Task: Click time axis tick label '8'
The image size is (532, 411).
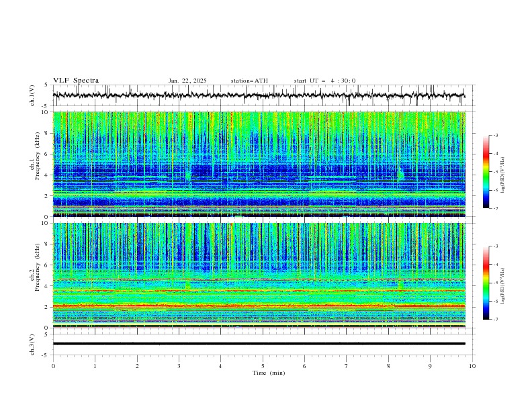Action: tap(388, 366)
